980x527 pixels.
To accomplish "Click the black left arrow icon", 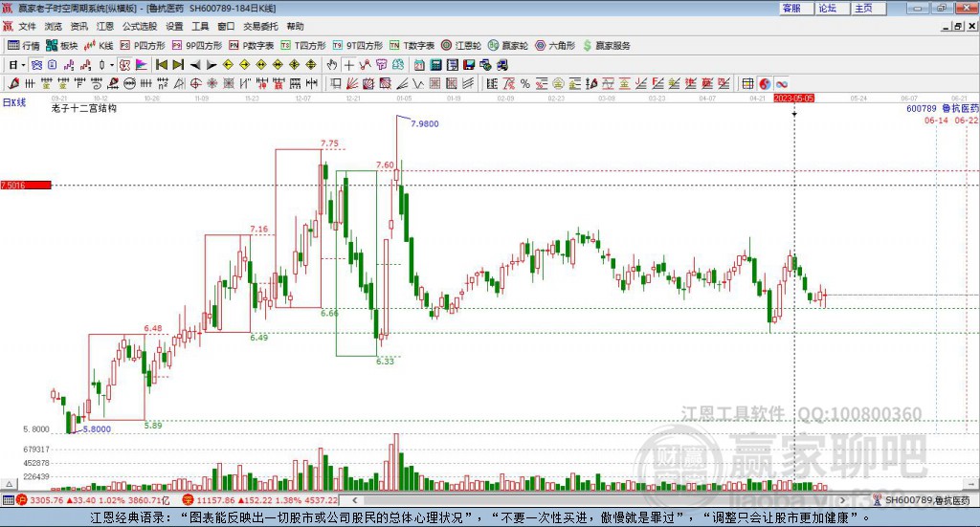I will 195,65.
